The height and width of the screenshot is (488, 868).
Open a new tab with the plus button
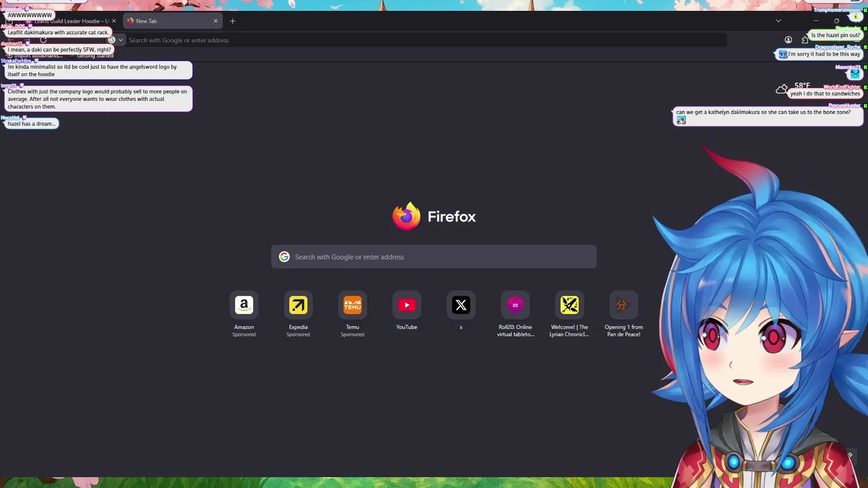pyautogui.click(x=233, y=21)
